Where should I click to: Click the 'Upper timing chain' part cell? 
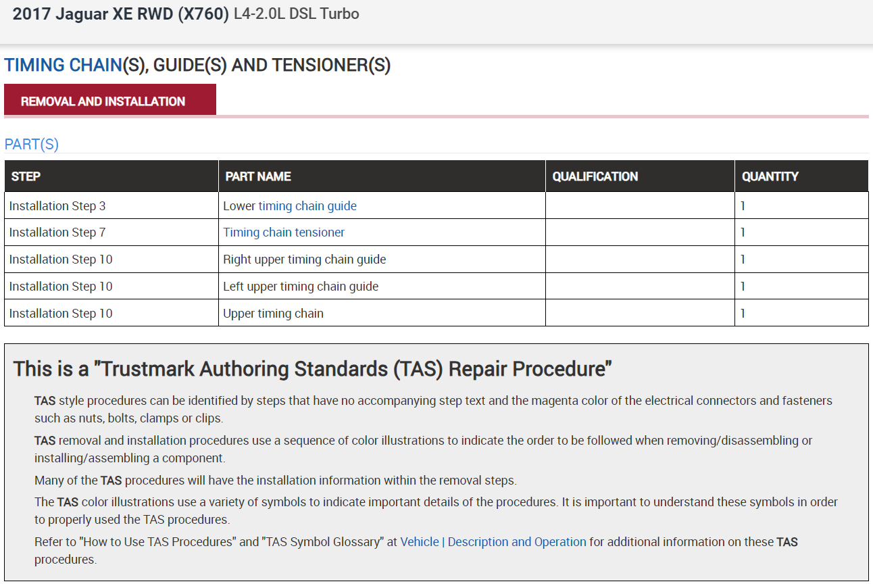point(273,314)
